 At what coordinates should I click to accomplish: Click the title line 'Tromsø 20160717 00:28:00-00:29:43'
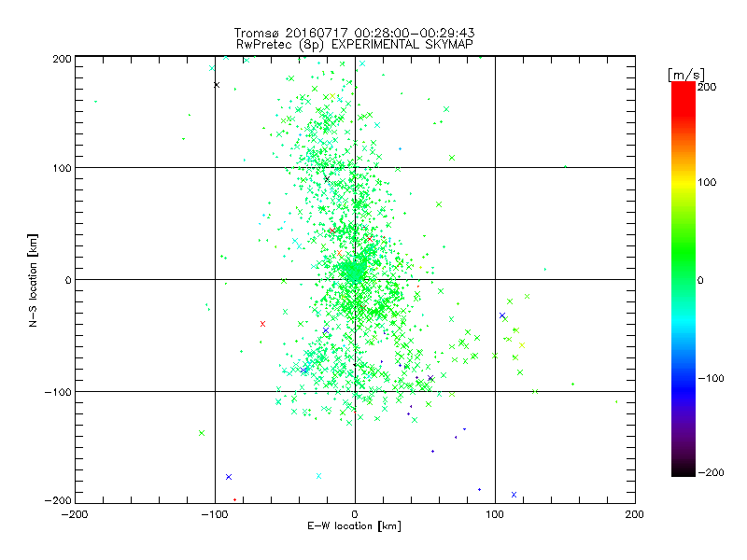tap(355, 33)
